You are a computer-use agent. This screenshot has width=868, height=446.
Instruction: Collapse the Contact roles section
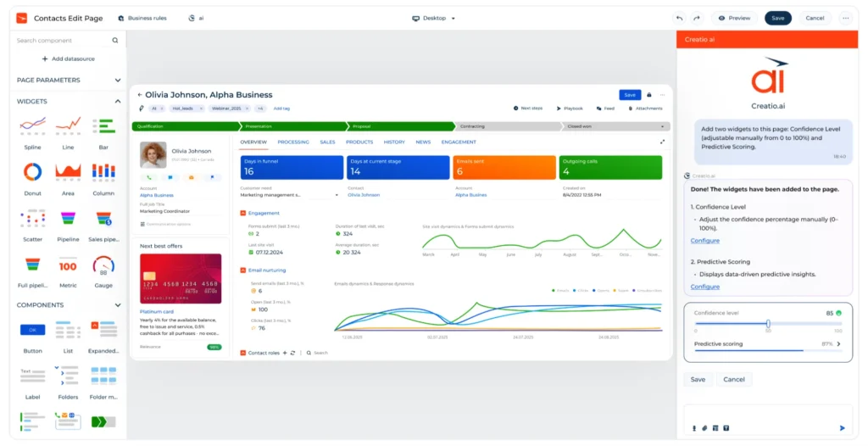click(243, 353)
